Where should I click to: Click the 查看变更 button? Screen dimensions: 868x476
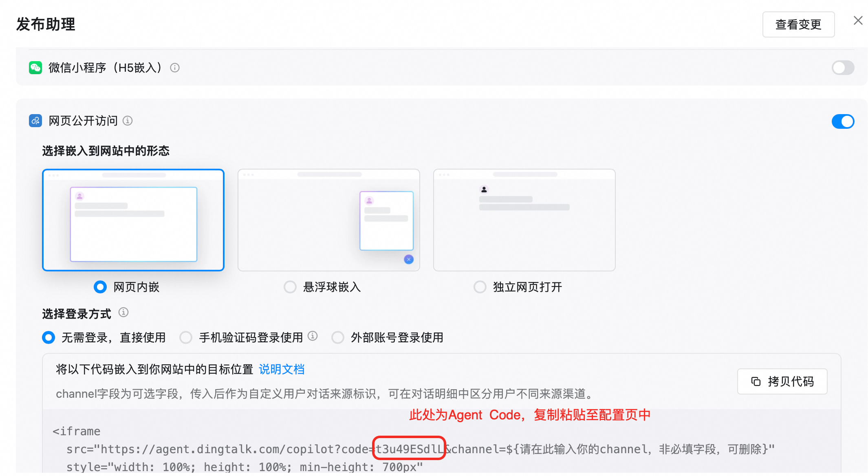(x=798, y=24)
